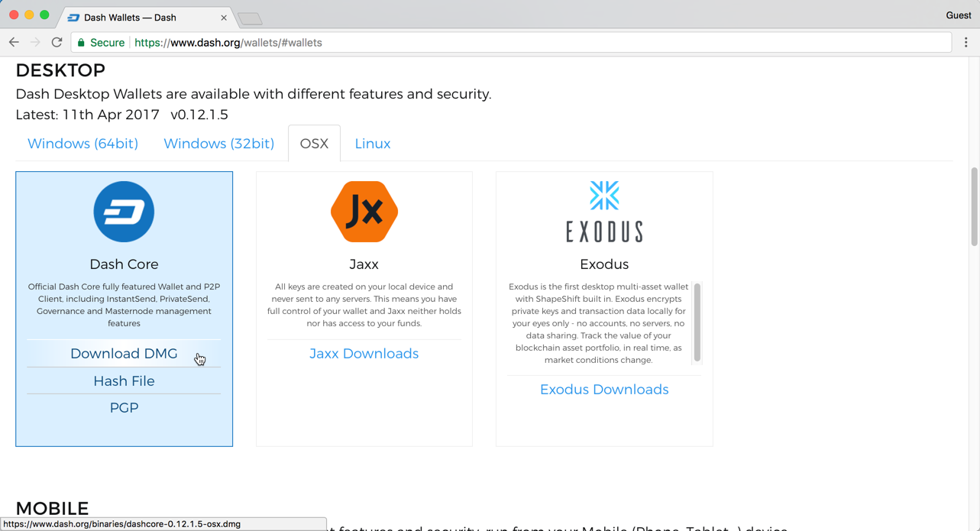
Task: Open the Exodus Downloads link
Action: [x=604, y=390]
